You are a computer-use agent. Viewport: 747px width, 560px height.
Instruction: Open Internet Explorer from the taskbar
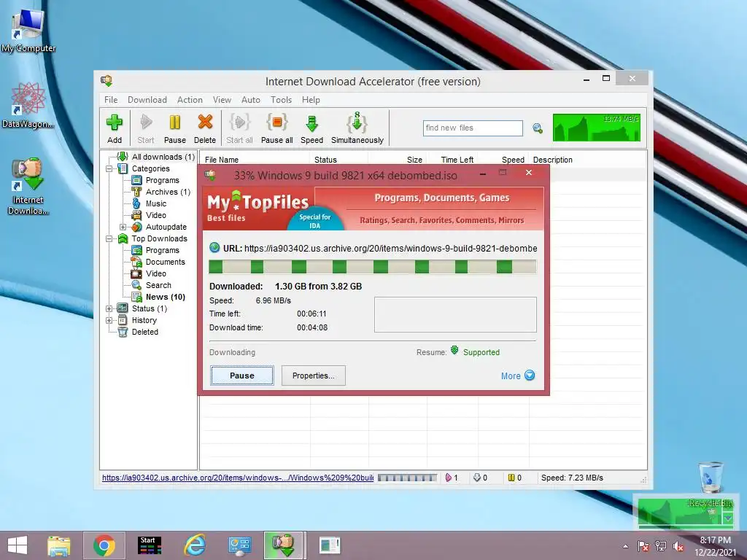coord(195,545)
